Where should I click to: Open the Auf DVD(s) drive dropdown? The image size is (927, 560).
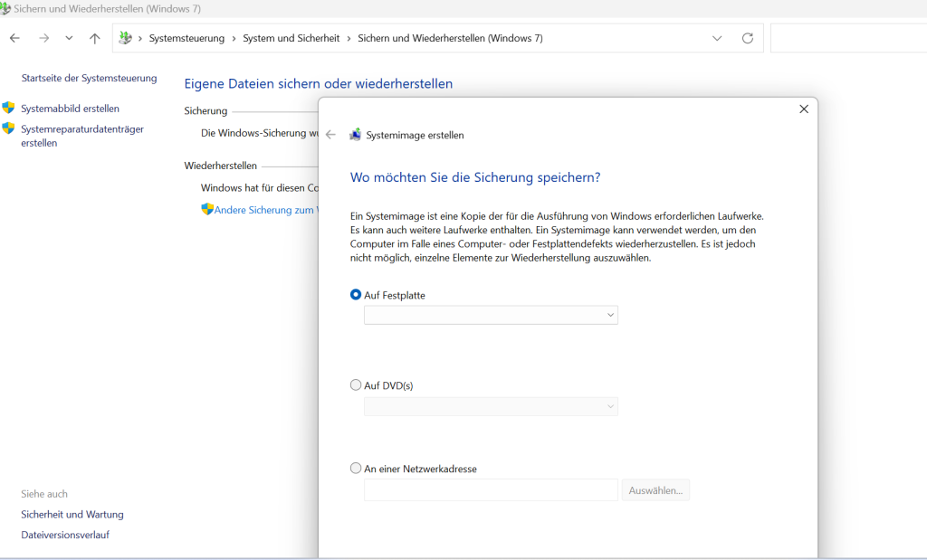pyautogui.click(x=491, y=406)
